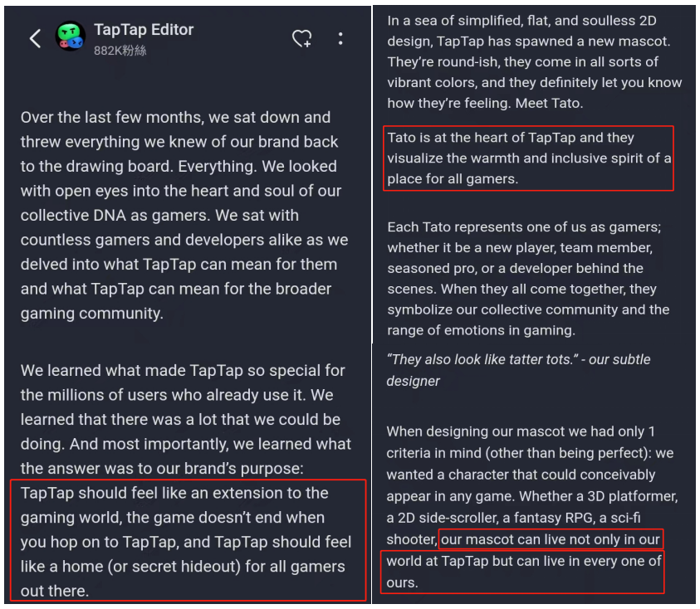Select the phrase 'collective DNA as gamers'
The width and height of the screenshot is (700, 609).
point(115,215)
